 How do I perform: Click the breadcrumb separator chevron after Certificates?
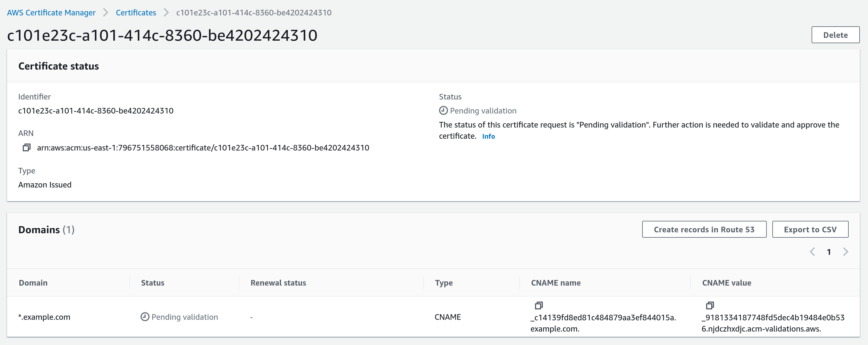pyautogui.click(x=166, y=12)
